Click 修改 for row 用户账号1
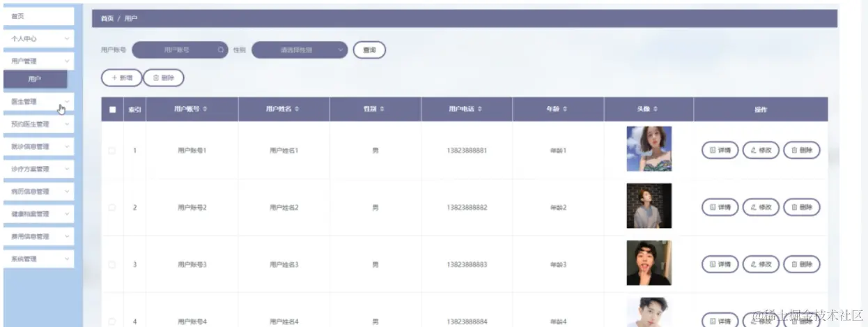This screenshot has width=868, height=327. pos(761,150)
